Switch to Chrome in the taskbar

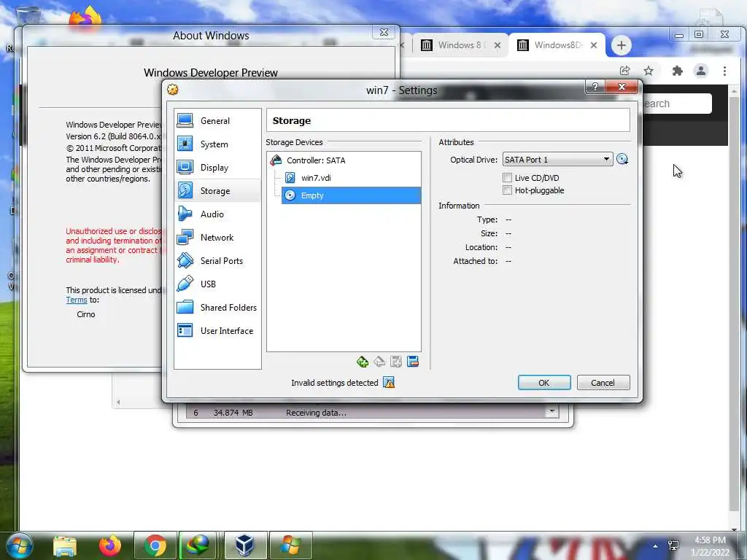point(155,545)
